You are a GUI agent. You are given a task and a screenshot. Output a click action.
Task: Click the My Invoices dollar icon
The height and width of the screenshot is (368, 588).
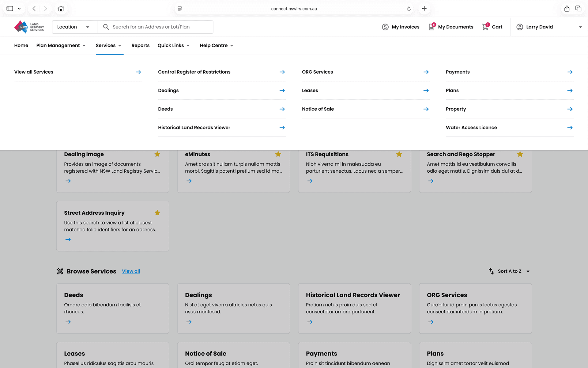click(385, 27)
